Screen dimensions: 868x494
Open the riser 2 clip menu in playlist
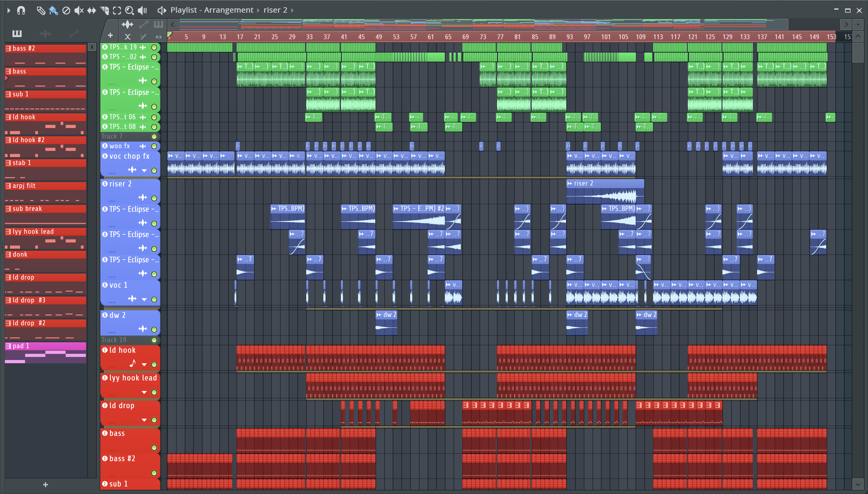tap(570, 183)
